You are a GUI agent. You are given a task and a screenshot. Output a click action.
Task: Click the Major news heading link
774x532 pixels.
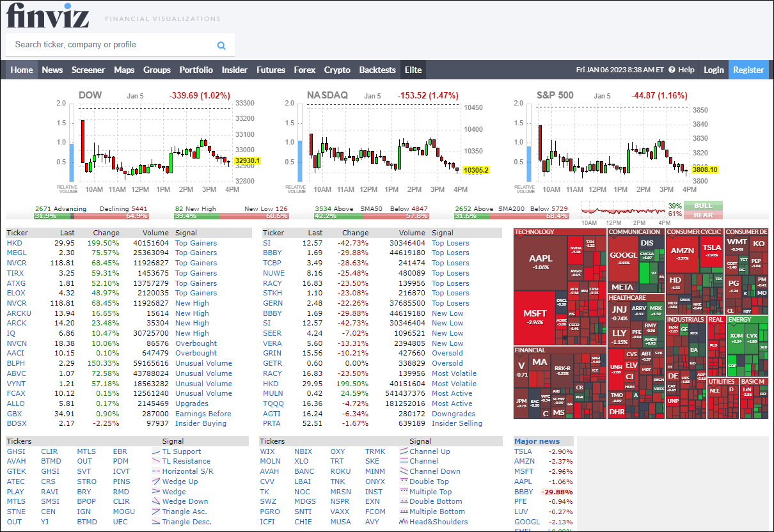point(537,441)
